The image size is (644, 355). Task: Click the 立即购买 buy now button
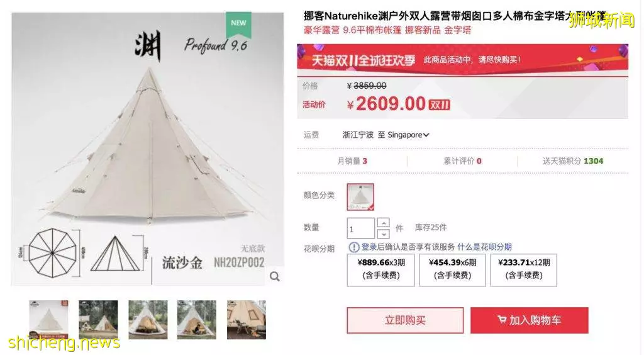click(405, 320)
